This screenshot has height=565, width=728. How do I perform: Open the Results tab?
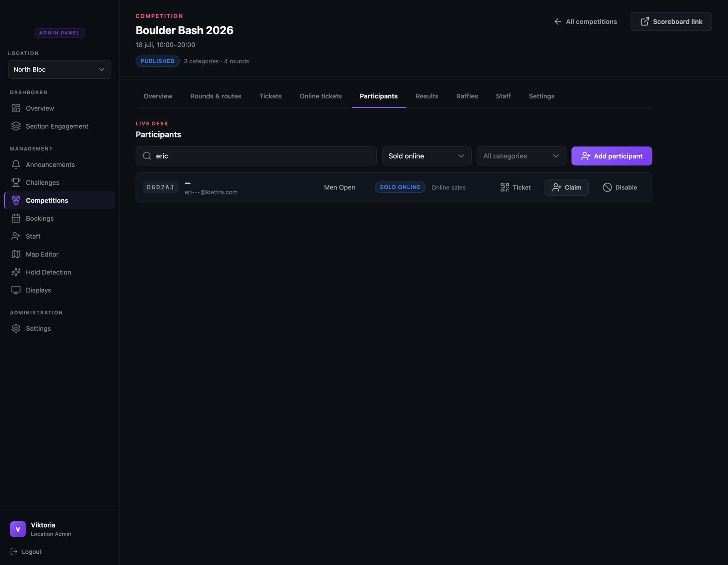(x=427, y=96)
